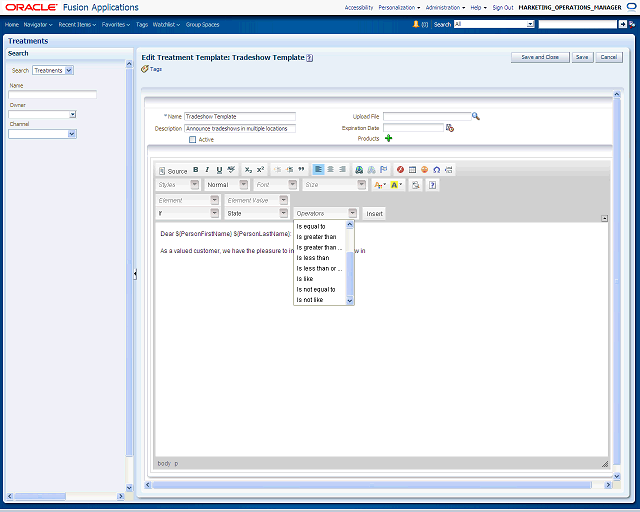Screen dimensions: 640x512
Task: Insert a smiley emoticon
Action: pos(424,170)
